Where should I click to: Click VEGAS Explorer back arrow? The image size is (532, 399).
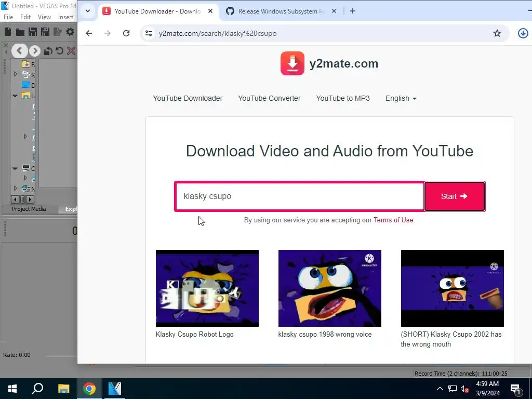[19, 51]
